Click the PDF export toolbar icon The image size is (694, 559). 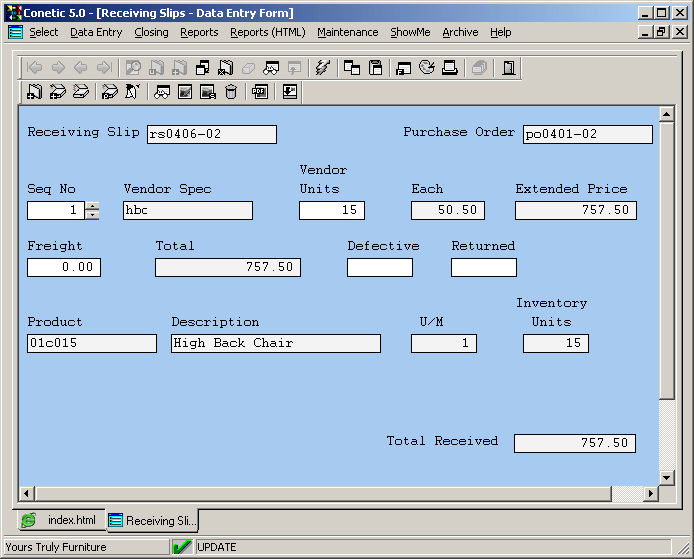[259, 92]
